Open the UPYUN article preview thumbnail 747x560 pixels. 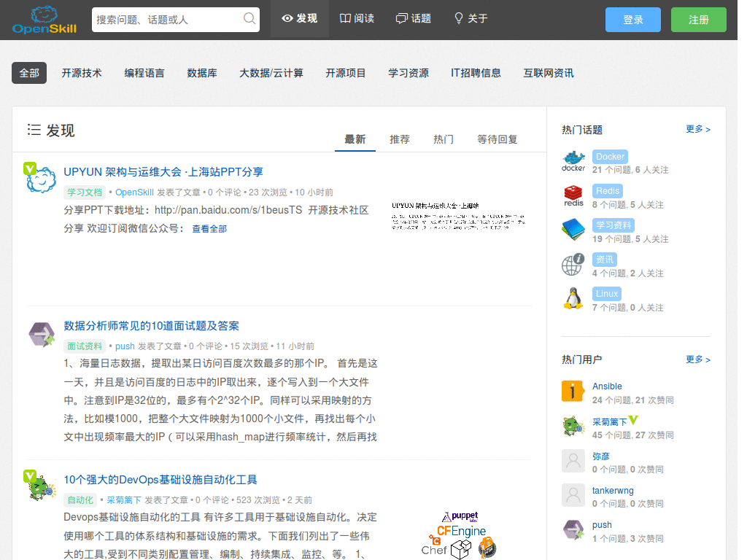[x=458, y=215]
